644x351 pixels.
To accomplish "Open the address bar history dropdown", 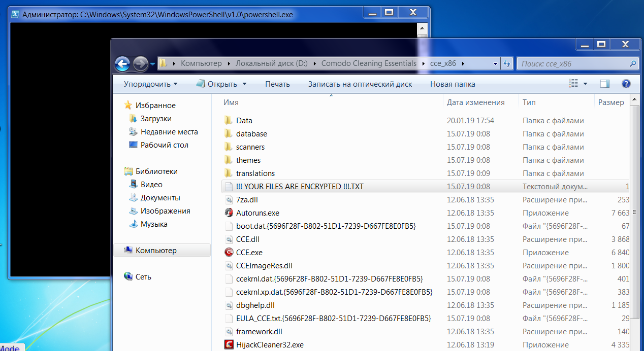I will pyautogui.click(x=495, y=64).
